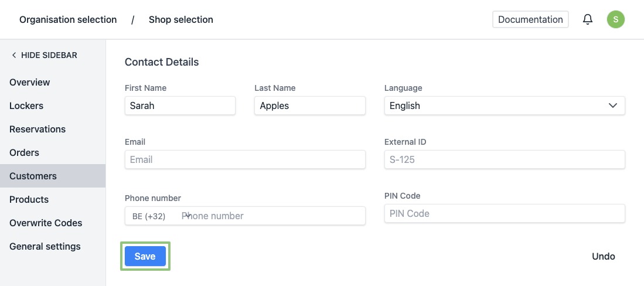Focus the Email input field
Viewport: 644px width, 286px height.
(245, 159)
